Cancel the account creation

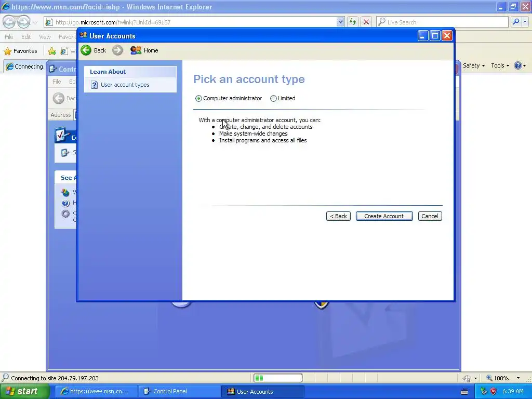click(430, 216)
